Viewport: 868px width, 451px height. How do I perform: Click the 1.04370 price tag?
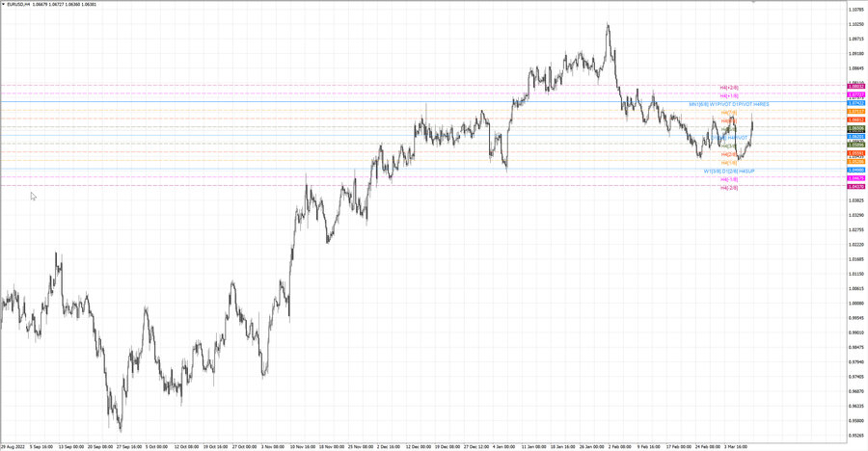tap(856, 187)
